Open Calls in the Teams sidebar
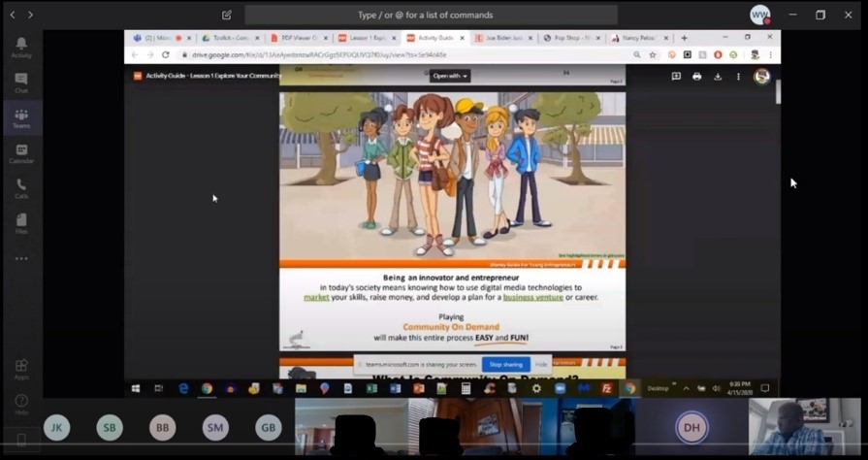Screen dimensions: 868x460 pyautogui.click(x=21, y=189)
